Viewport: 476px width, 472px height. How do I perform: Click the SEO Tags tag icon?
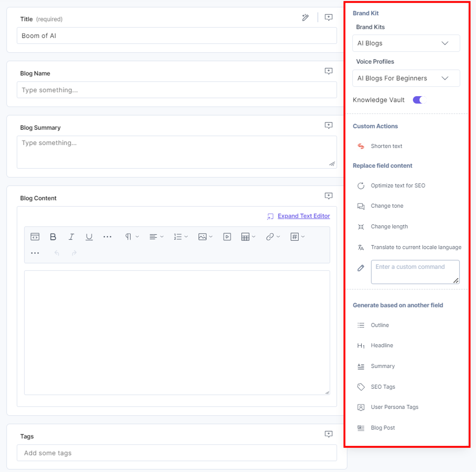tap(361, 387)
